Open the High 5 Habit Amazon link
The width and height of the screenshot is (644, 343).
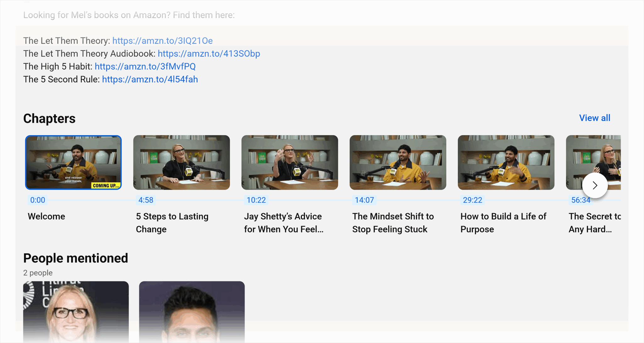tap(145, 66)
